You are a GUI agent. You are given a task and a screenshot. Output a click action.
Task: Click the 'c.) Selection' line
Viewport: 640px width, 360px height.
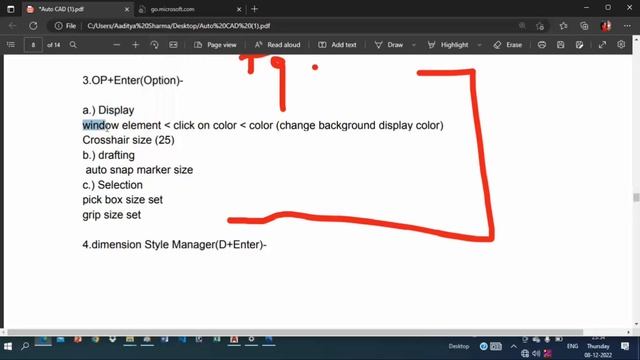pyautogui.click(x=112, y=185)
